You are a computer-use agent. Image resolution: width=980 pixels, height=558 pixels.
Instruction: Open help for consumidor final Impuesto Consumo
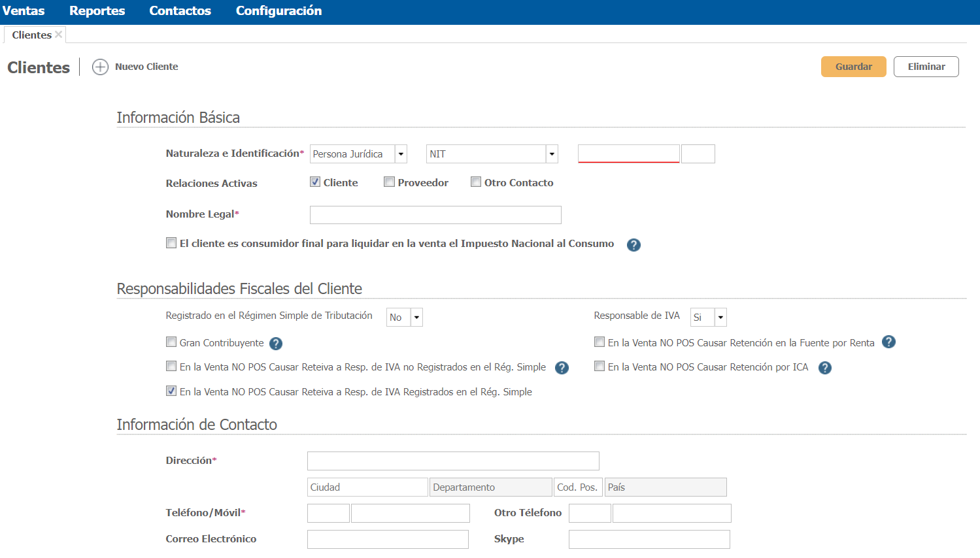pyautogui.click(x=634, y=245)
